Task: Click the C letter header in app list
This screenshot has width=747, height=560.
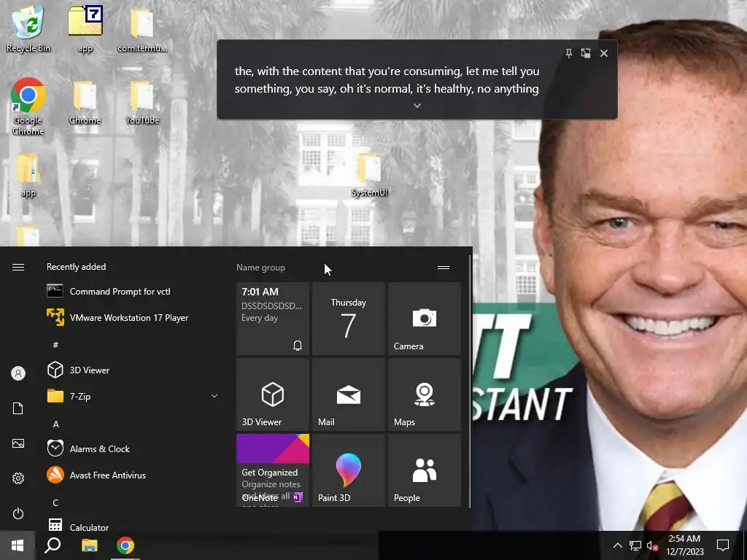Action: point(55,503)
